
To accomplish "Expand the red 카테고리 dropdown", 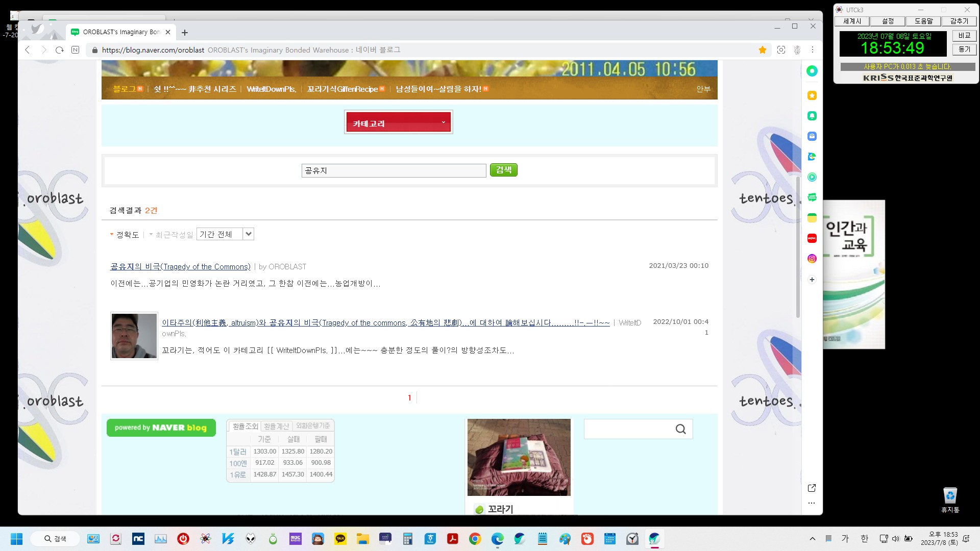I will [398, 122].
